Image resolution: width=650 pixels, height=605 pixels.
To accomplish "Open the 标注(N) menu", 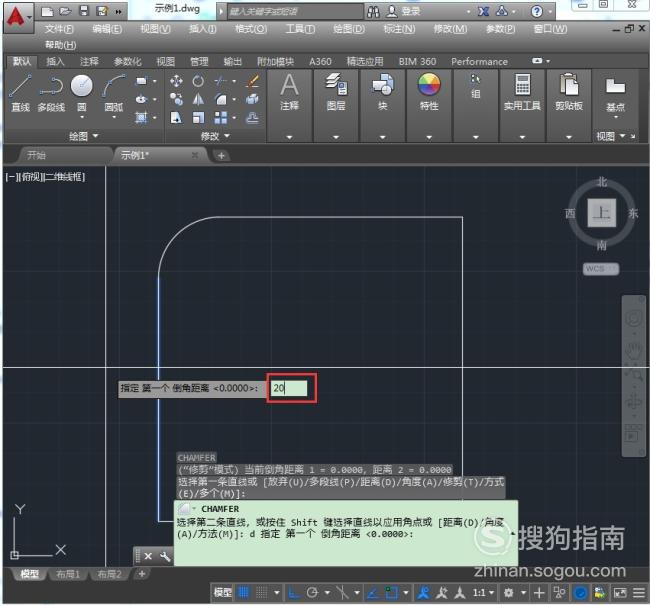I will [399, 29].
